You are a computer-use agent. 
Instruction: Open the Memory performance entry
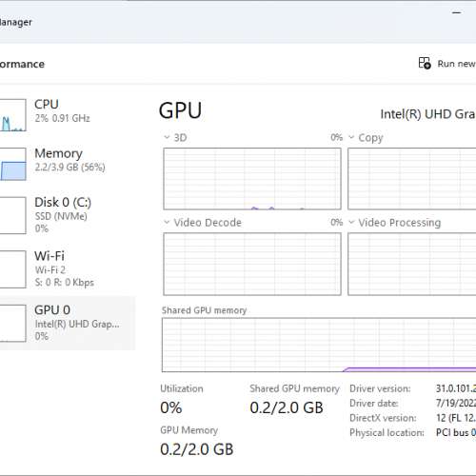[x=68, y=164]
